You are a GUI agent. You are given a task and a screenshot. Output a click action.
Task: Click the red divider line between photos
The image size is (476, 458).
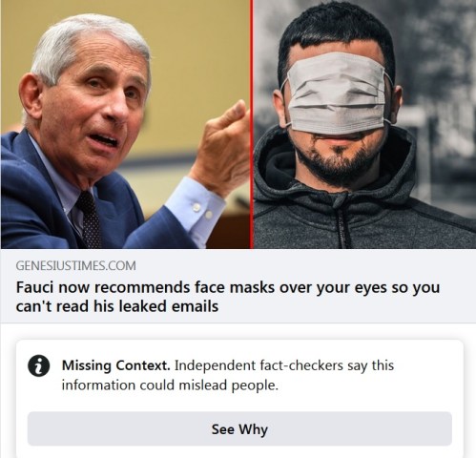tap(252, 124)
